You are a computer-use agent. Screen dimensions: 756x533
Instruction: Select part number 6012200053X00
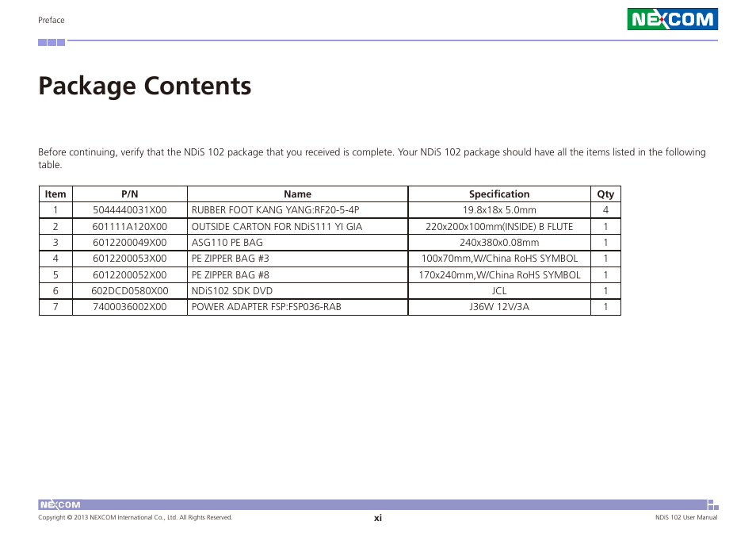point(130,259)
